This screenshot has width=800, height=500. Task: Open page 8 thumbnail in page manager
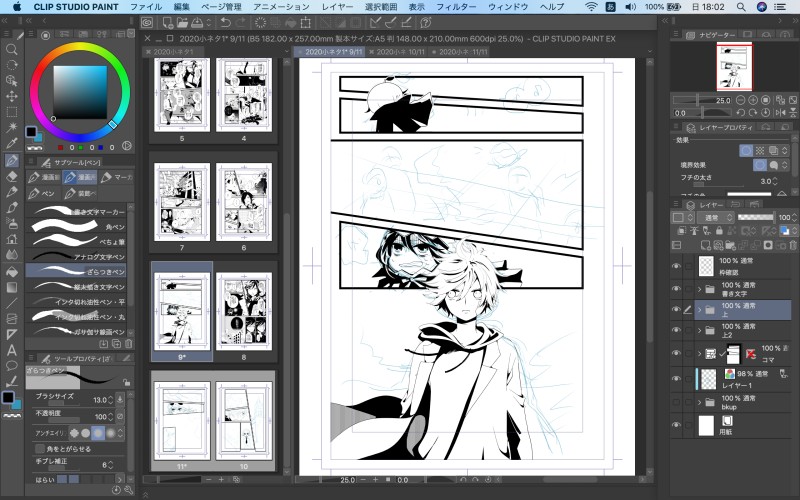point(243,311)
